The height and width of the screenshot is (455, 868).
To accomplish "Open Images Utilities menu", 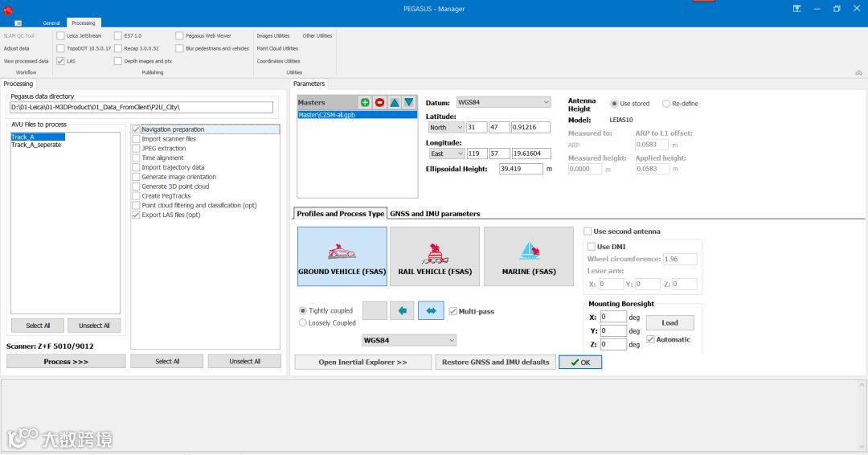I will click(273, 35).
